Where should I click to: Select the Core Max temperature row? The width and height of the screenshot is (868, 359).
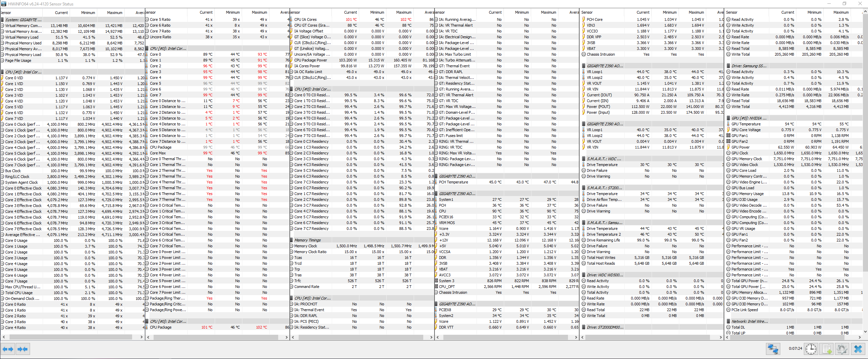pos(217,153)
